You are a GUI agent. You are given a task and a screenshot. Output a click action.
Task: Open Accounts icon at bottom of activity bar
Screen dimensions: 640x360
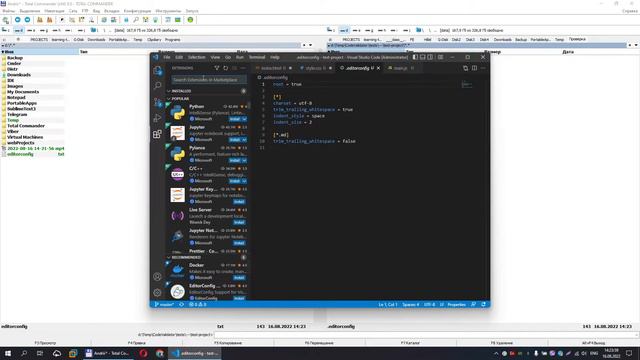[x=158, y=277]
